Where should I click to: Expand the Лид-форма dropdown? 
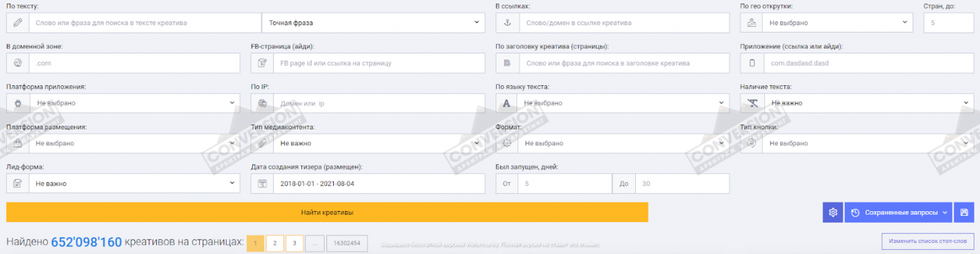click(134, 183)
